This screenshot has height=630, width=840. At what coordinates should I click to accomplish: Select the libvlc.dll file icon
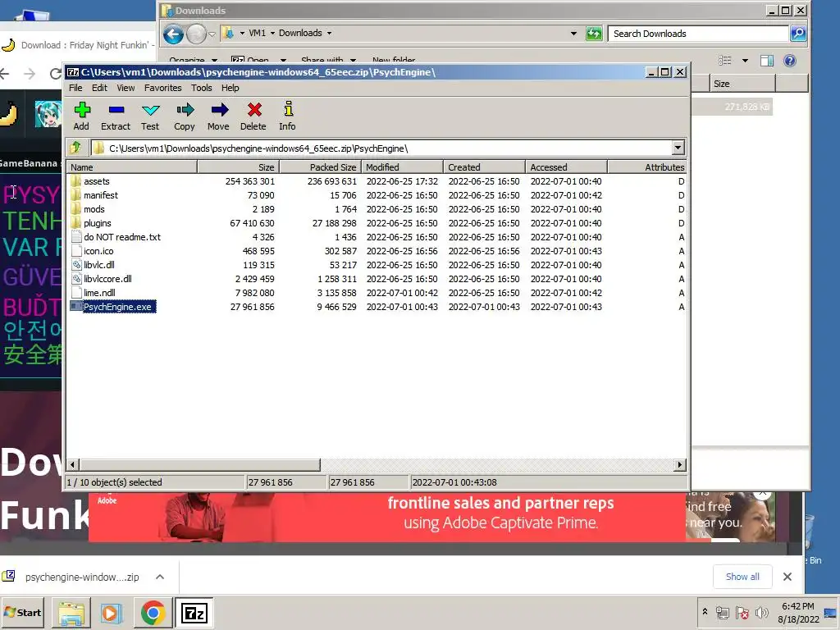(x=76, y=265)
